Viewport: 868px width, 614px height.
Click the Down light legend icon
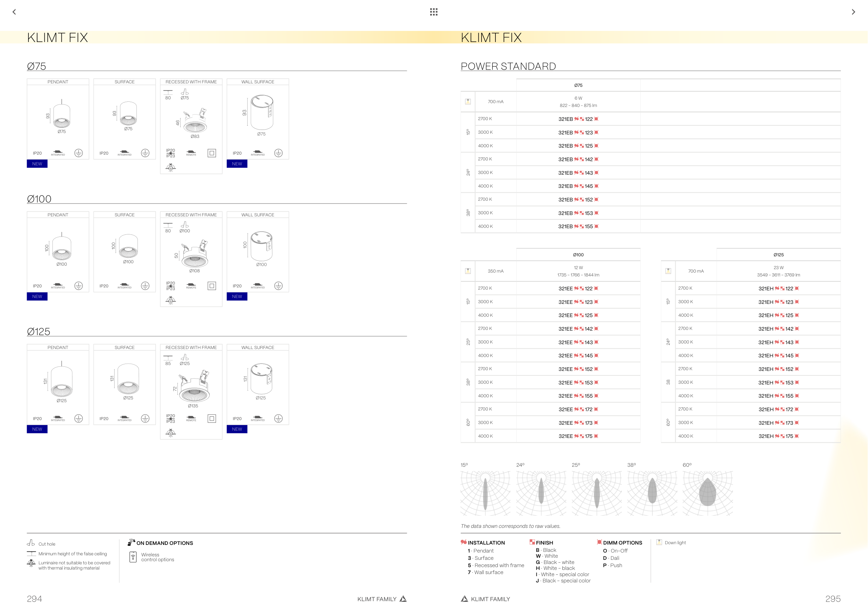659,542
